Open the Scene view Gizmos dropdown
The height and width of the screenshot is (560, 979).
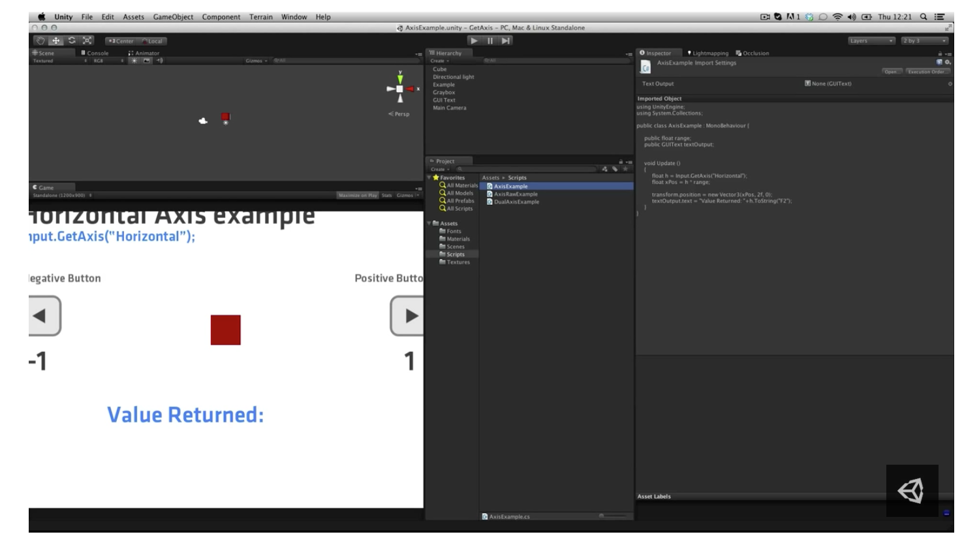pyautogui.click(x=256, y=61)
